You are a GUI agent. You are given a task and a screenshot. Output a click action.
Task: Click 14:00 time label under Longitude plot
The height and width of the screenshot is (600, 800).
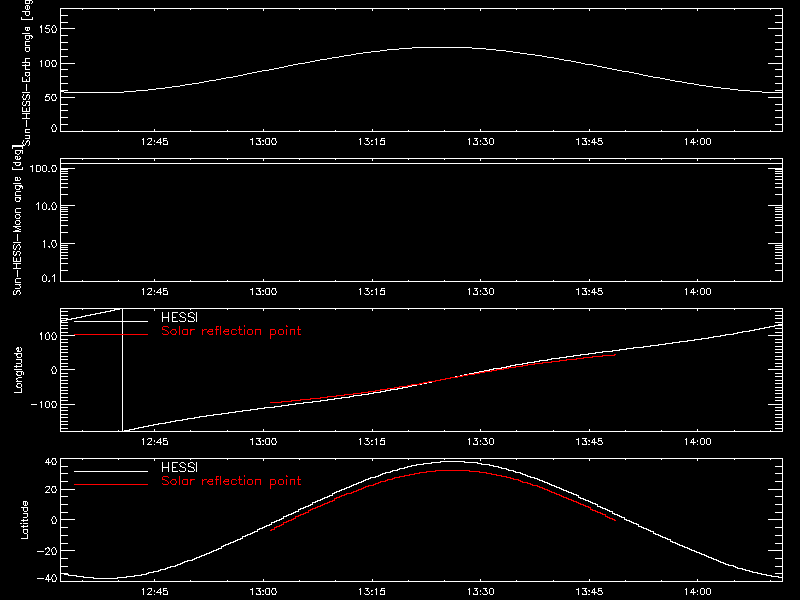tap(697, 441)
